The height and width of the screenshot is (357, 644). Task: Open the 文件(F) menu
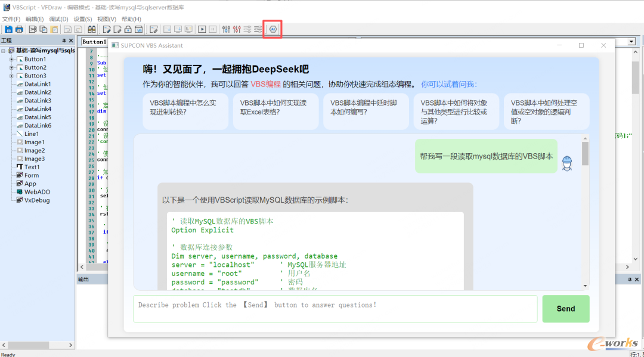click(11, 19)
